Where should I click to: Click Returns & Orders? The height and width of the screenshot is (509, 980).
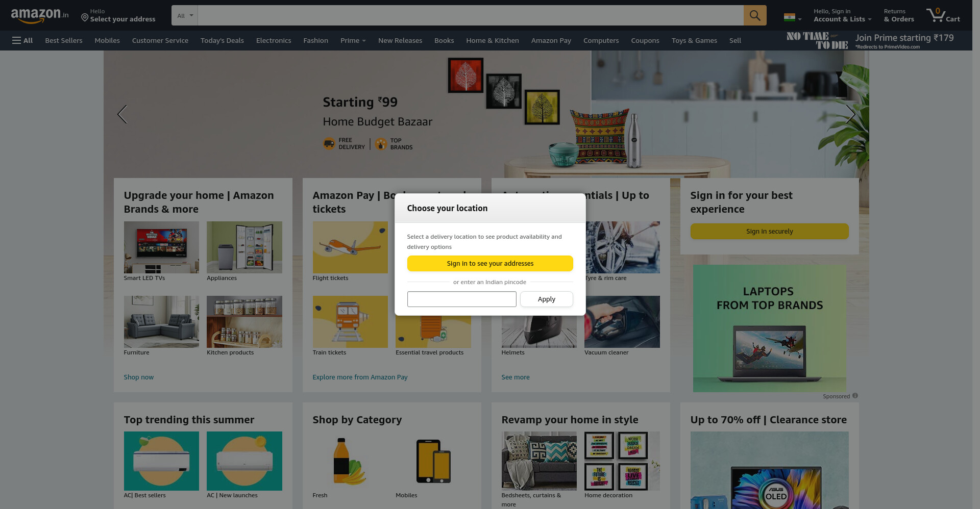899,15
